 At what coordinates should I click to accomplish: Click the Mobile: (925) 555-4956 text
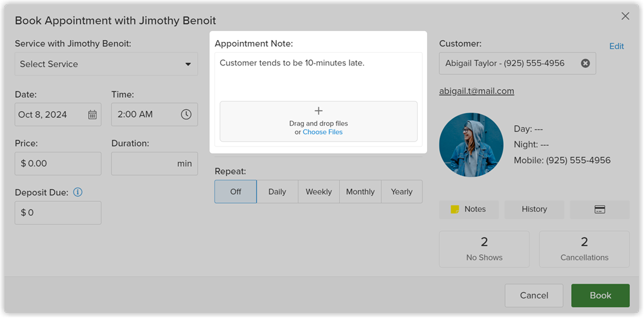pyautogui.click(x=562, y=160)
